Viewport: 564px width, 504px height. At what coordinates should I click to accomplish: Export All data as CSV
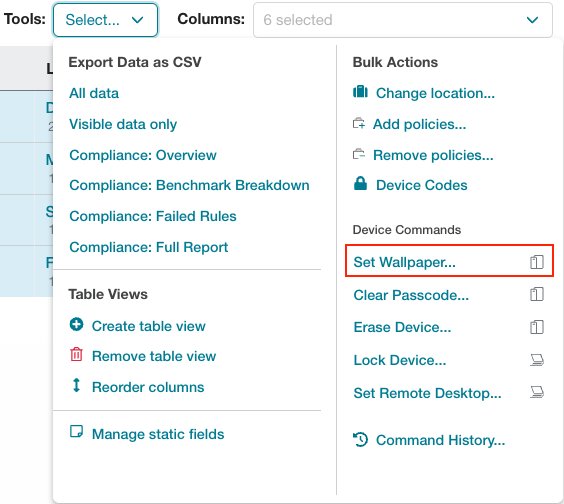94,93
